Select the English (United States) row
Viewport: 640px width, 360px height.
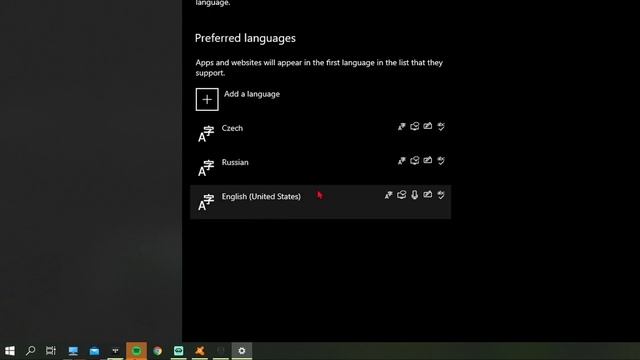[x=320, y=202]
